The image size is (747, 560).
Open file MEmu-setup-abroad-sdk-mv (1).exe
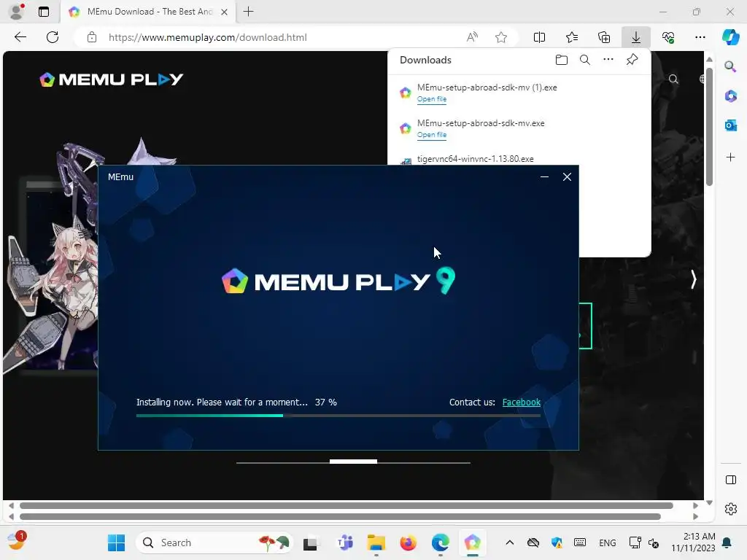point(432,99)
